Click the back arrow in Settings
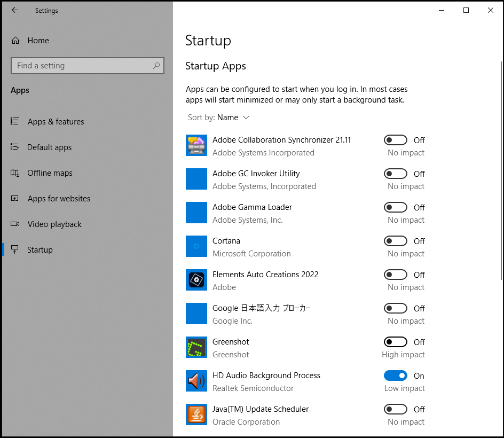Viewport: 504px width, 438px height. coord(15,10)
